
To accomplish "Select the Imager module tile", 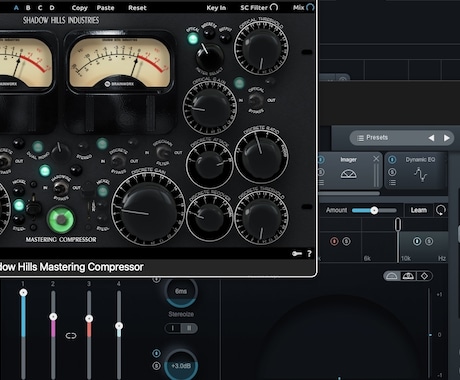I will (348, 170).
